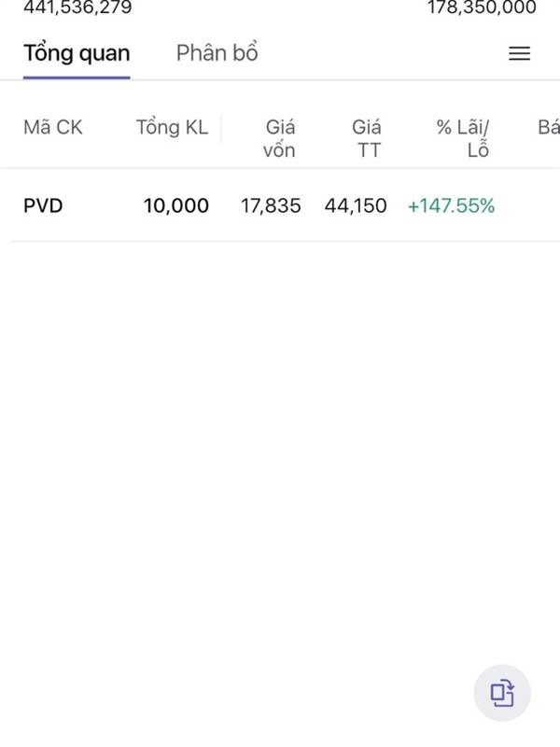
Task: Switch to the Tổng quan tab
Action: [77, 53]
